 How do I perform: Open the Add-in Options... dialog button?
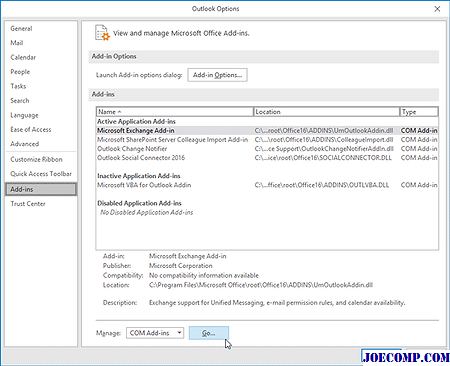[x=217, y=75]
